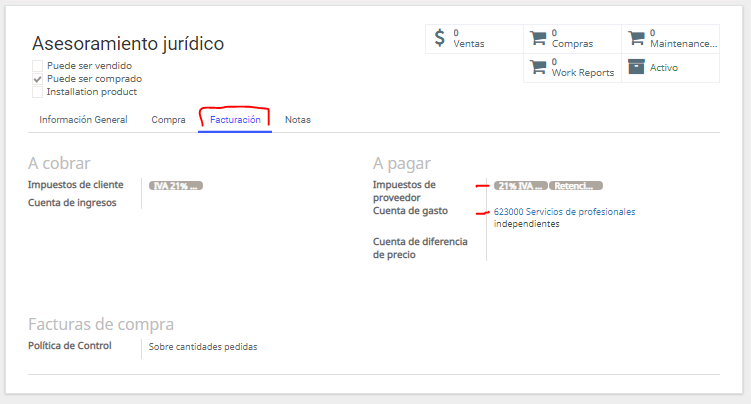The width and height of the screenshot is (751, 404).
Task: Click the product title Asesoramiento jurídico
Action: (x=128, y=44)
